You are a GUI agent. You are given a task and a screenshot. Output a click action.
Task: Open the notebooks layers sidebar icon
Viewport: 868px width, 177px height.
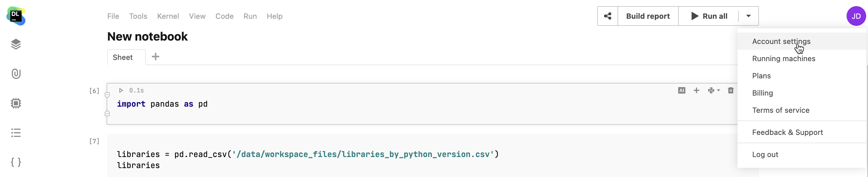click(16, 44)
